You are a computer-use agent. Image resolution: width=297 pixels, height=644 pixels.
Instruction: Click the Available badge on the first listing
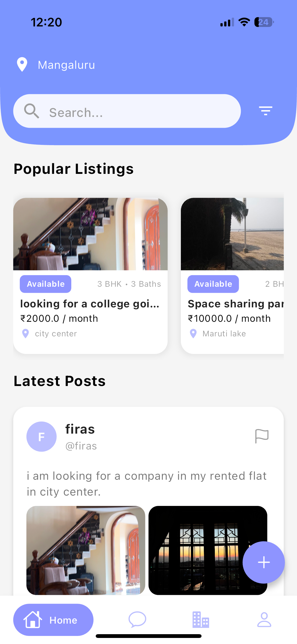pyautogui.click(x=46, y=284)
